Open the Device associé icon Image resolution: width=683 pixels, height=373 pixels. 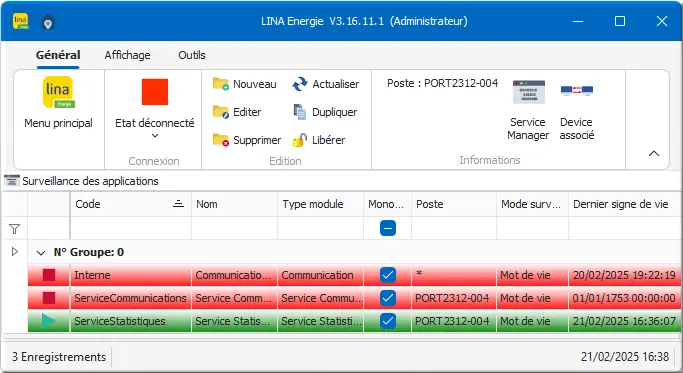[577, 110]
